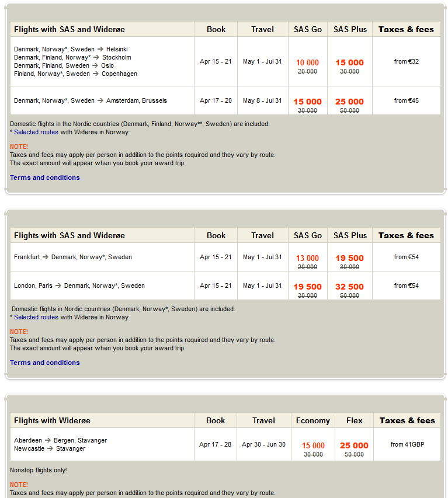The width and height of the screenshot is (448, 498).
Task: Click the 'Apr 30 - Jun 30' travel dates
Action: (263, 444)
